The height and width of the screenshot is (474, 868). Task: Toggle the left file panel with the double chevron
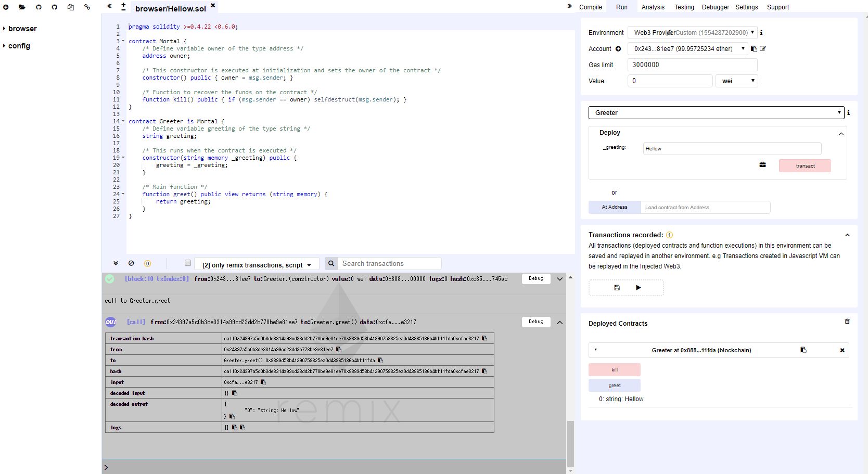pyautogui.click(x=109, y=7)
